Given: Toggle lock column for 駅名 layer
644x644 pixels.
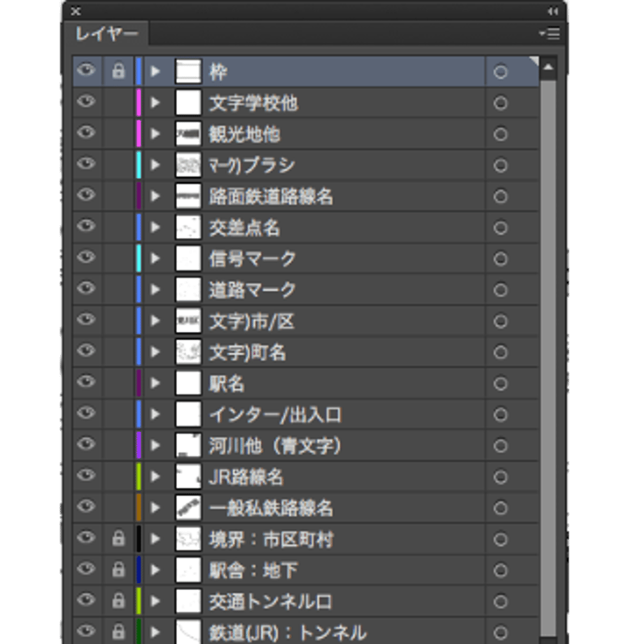Looking at the screenshot, I should coord(118,383).
